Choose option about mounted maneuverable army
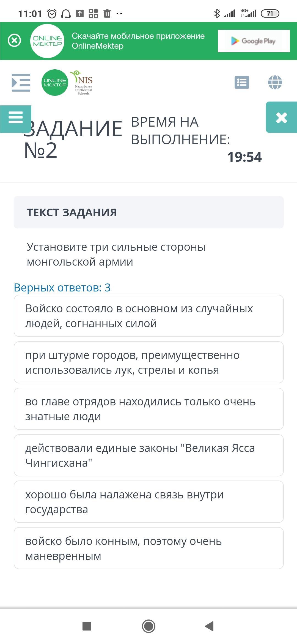The width and height of the screenshot is (297, 644). [x=148, y=548]
